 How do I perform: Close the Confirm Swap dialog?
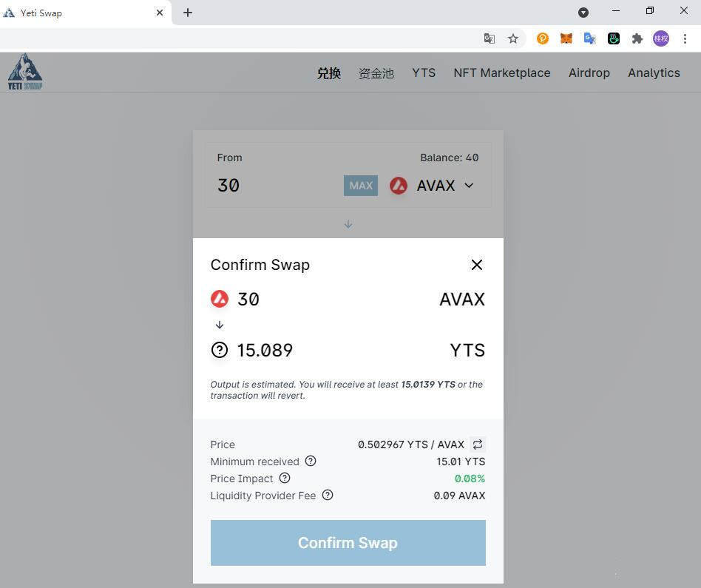coord(476,265)
